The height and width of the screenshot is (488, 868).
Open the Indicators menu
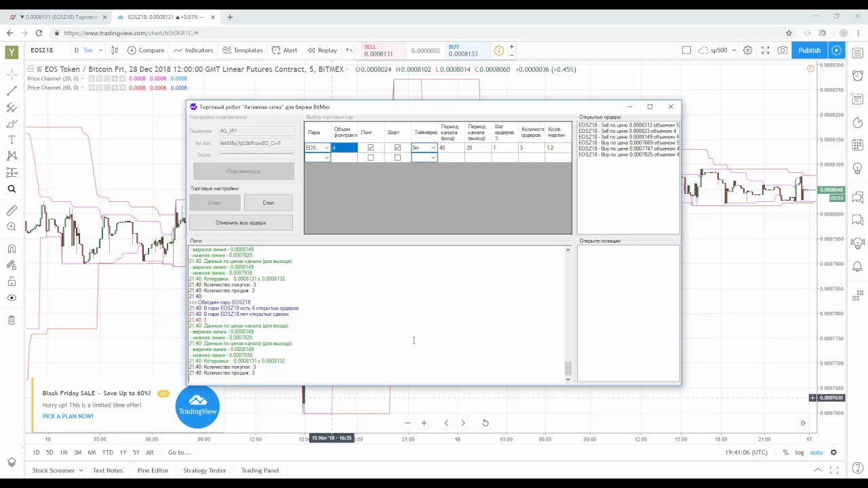pyautogui.click(x=193, y=50)
